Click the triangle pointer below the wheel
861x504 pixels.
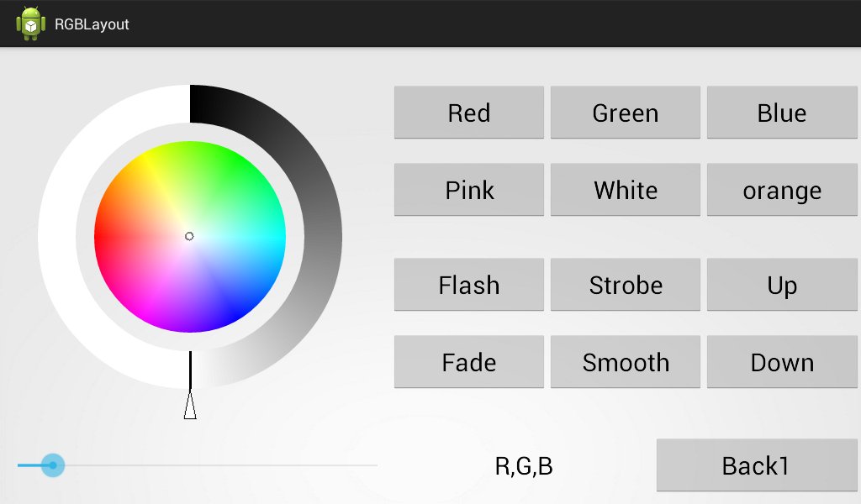(x=190, y=407)
